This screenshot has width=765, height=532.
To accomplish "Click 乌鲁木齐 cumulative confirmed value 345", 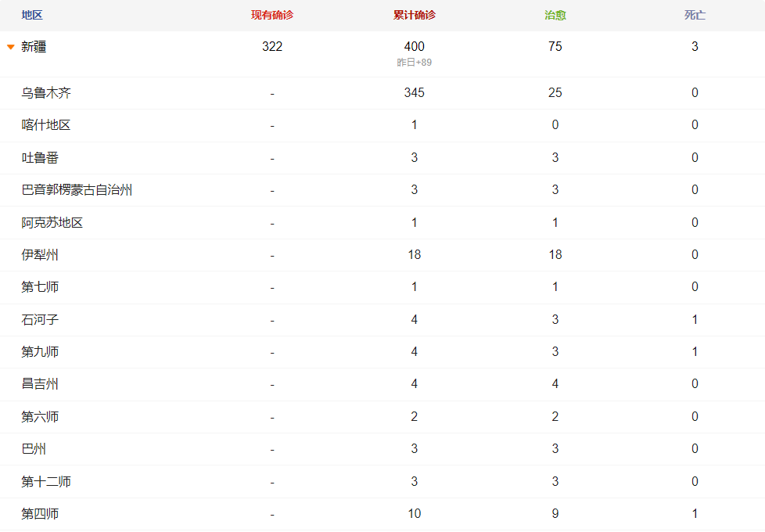I will tap(415, 93).
